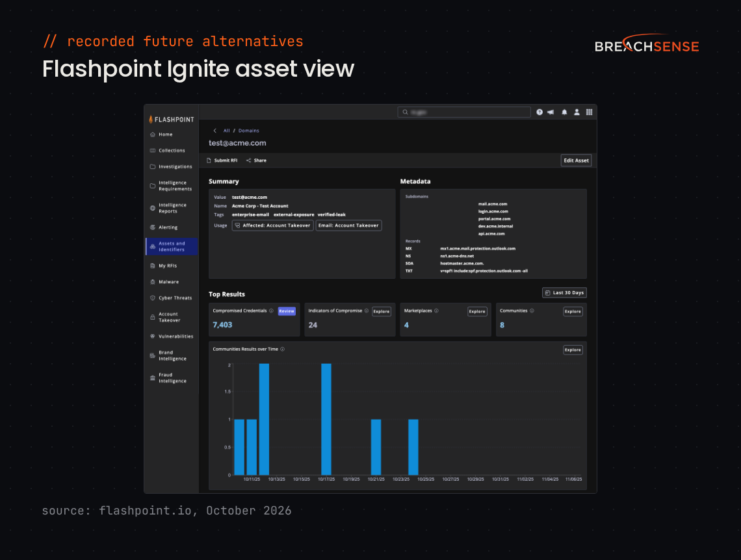Viewport: 741px width, 560px height.
Task: Click the Intelligence Reports globe icon
Action: (x=153, y=209)
